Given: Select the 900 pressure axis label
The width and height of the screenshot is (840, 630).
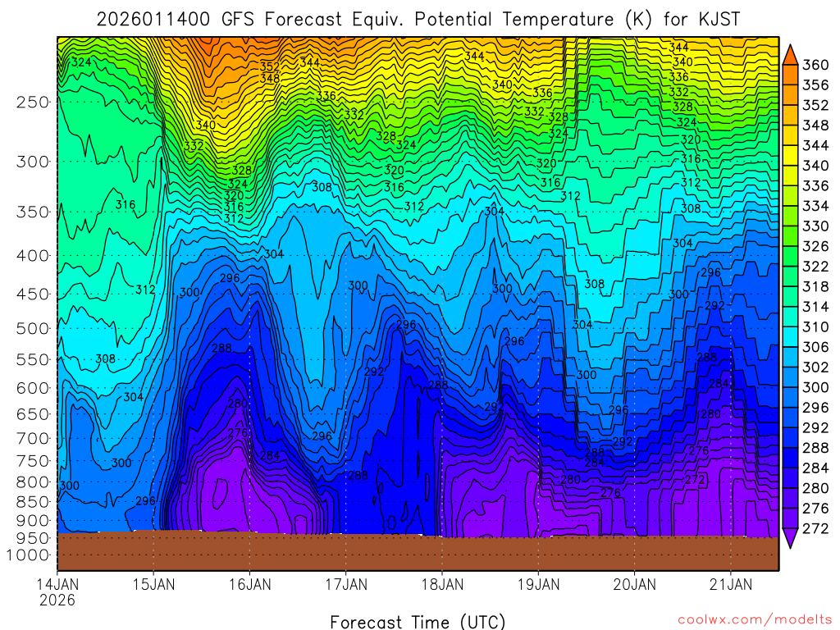Looking at the screenshot, I should tap(33, 521).
